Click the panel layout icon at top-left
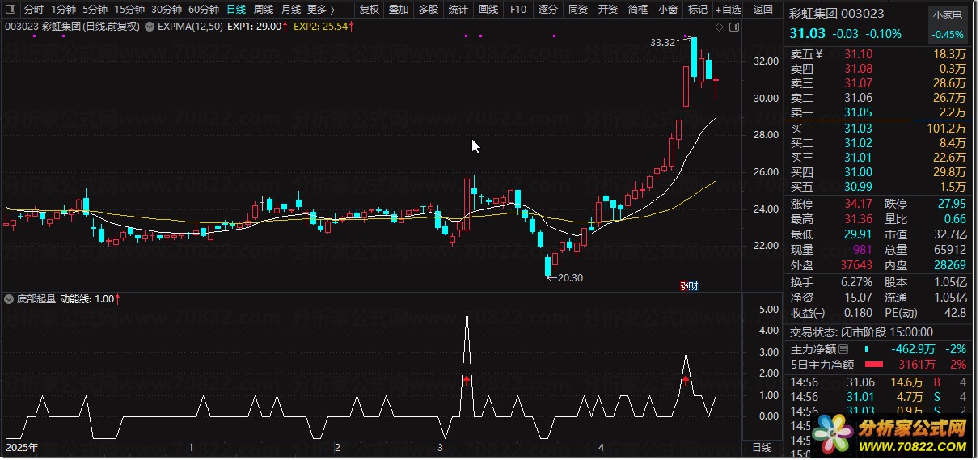The width and height of the screenshot is (980, 460). click(x=11, y=10)
